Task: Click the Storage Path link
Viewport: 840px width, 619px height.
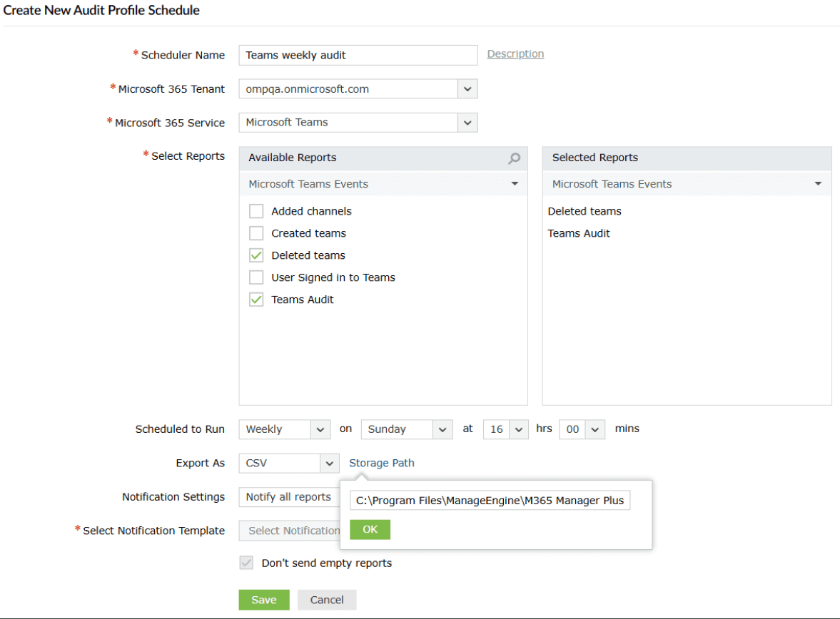Action: click(x=381, y=463)
